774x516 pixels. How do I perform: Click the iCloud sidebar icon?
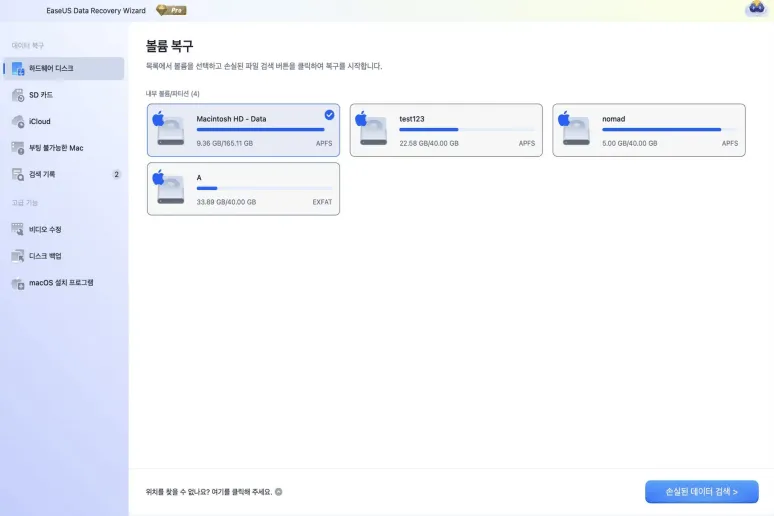tap(17, 121)
